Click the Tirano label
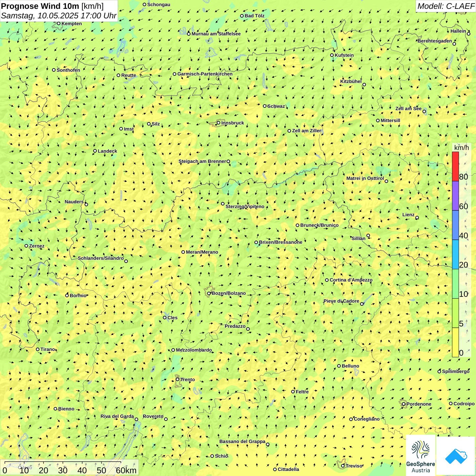This screenshot has width=476, height=476. 48,349
